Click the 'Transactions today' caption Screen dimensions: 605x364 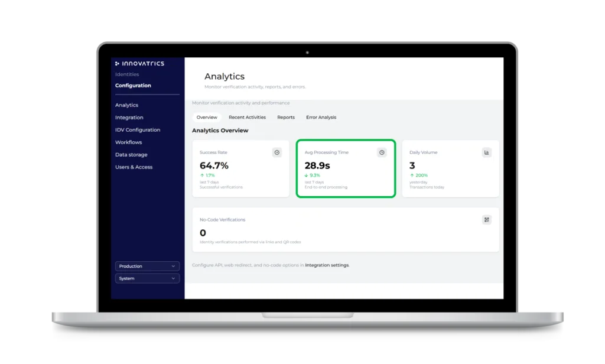tap(427, 187)
